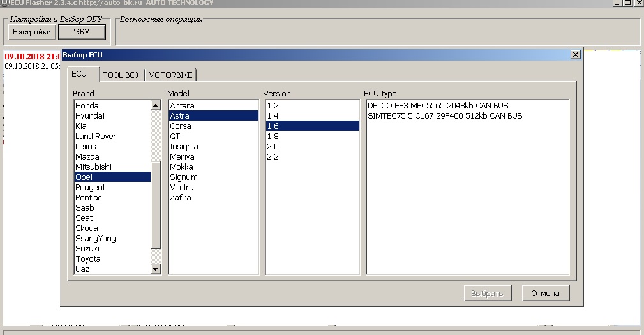Switch to the MOTORBIKE tab

pos(170,75)
